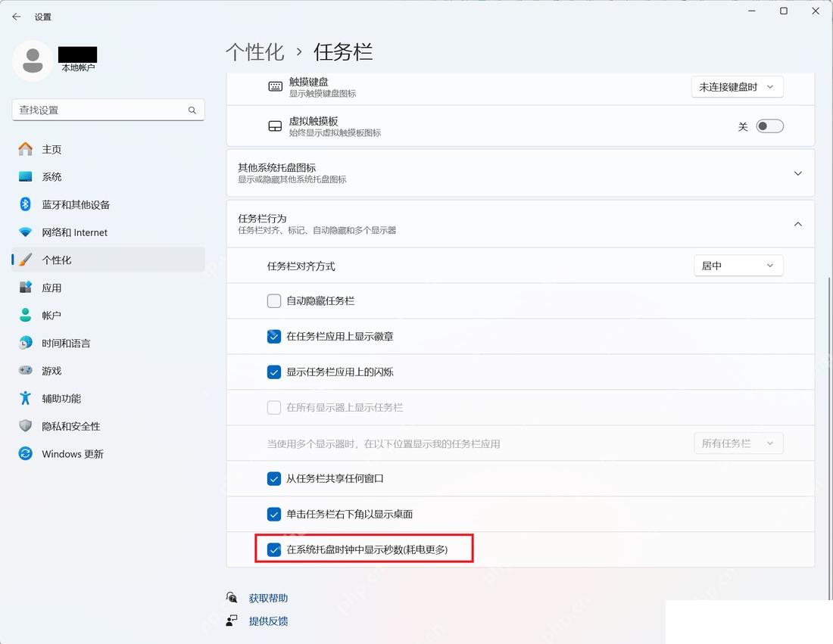Click the 提供反馈 feedback icon
This screenshot has width=833, height=644.
tap(232, 620)
